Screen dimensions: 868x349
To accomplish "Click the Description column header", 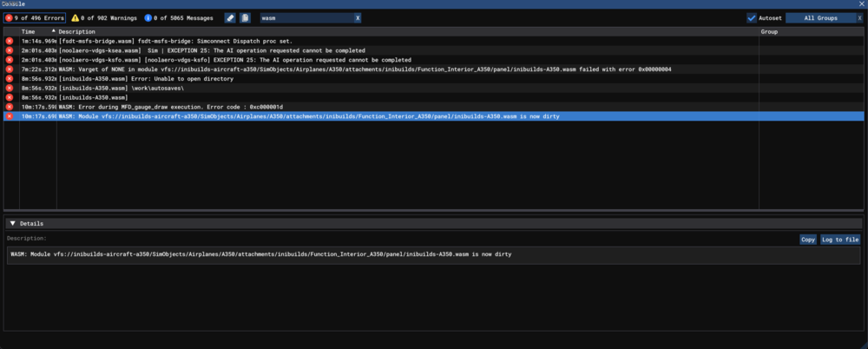I will tap(76, 31).
